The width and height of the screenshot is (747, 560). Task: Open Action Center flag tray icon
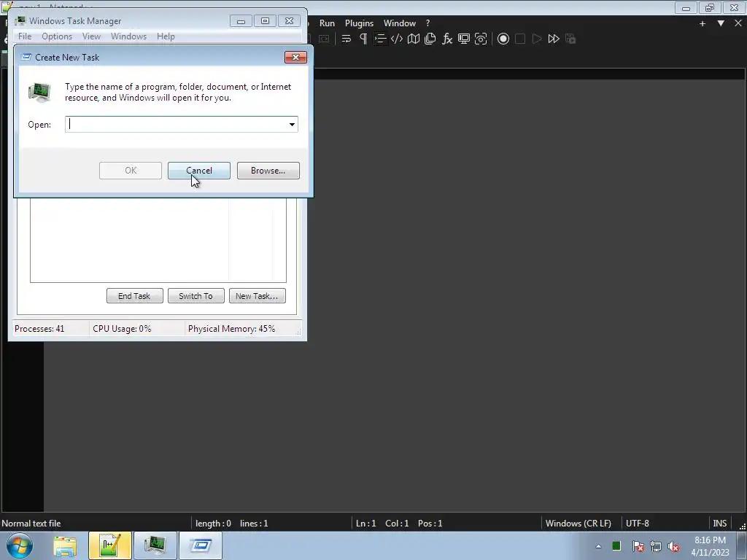638,546
